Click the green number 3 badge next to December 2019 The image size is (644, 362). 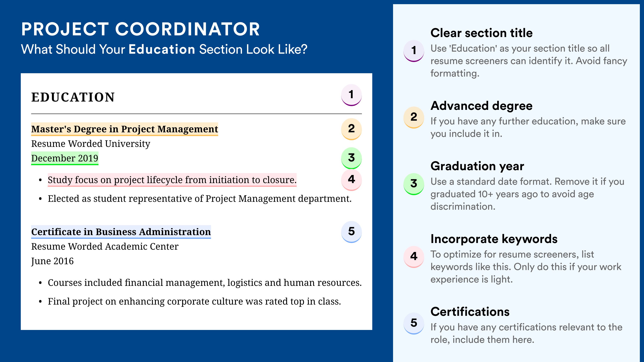[x=351, y=158]
